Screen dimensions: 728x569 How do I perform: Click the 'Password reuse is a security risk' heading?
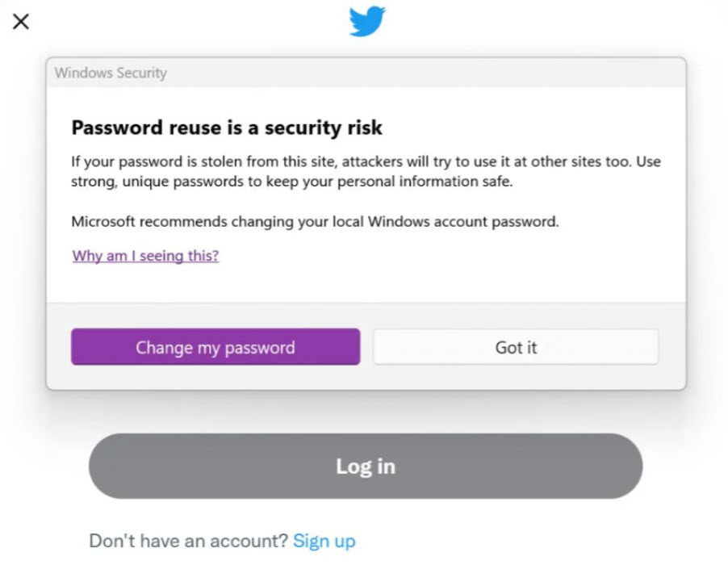pyautogui.click(x=227, y=127)
